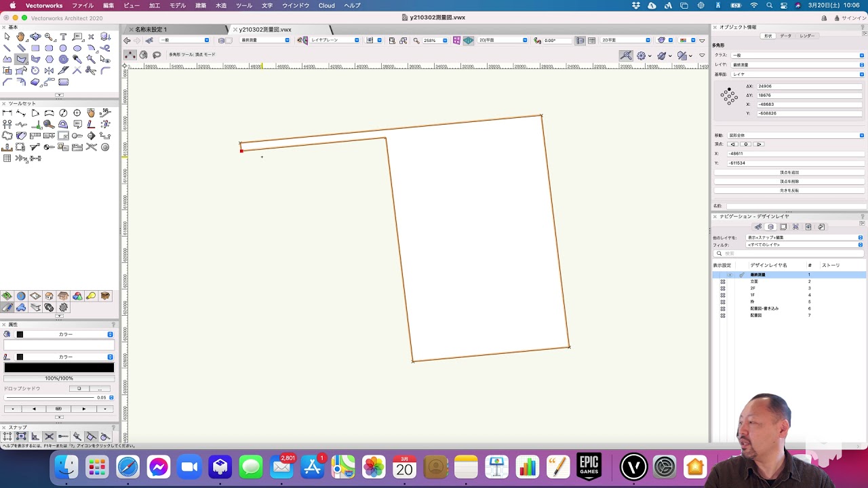
Task: Select the single Line tool
Action: click(7, 48)
